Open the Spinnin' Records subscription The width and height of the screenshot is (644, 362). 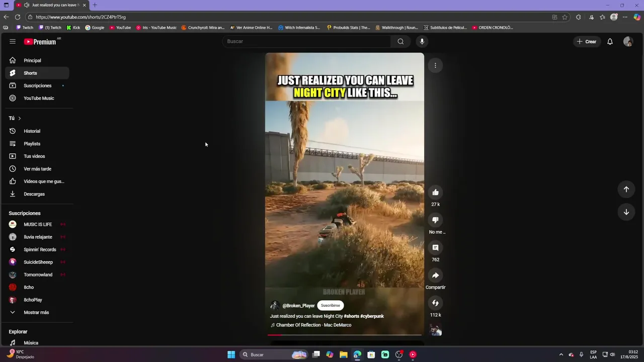(x=37, y=249)
